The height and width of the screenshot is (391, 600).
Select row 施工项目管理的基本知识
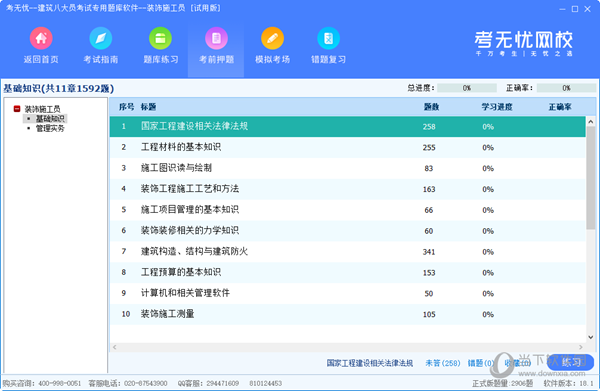tap(347, 210)
